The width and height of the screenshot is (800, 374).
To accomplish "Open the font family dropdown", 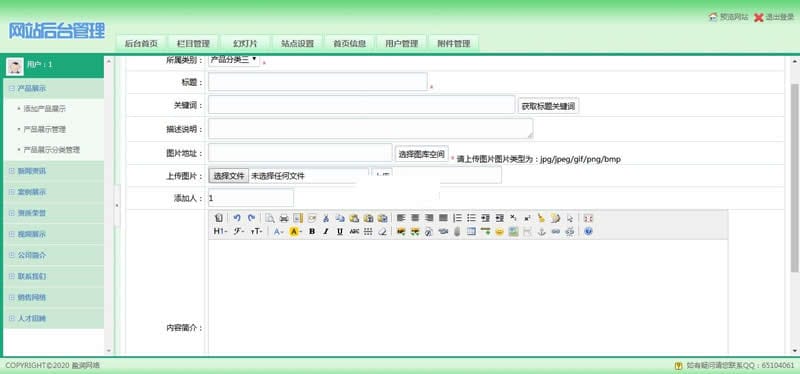I will 239,231.
